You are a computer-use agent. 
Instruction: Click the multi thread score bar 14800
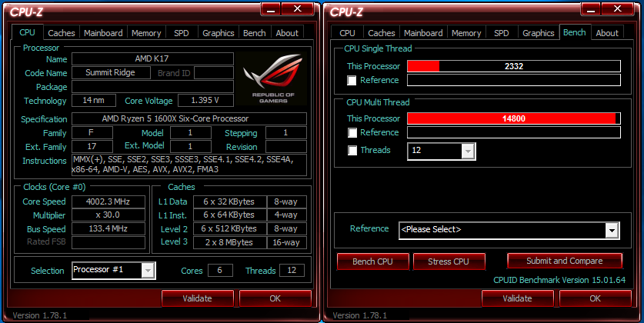point(514,118)
